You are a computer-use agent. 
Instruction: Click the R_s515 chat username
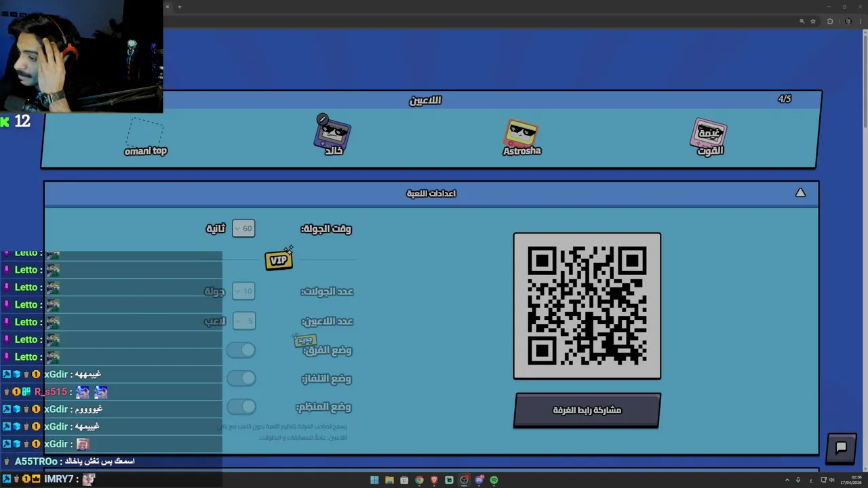51,392
